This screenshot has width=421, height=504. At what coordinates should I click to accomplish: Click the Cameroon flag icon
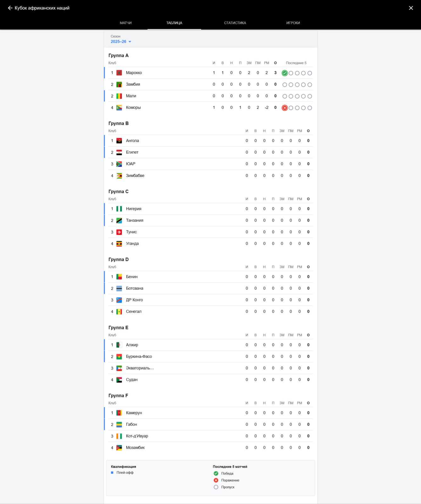119,413
